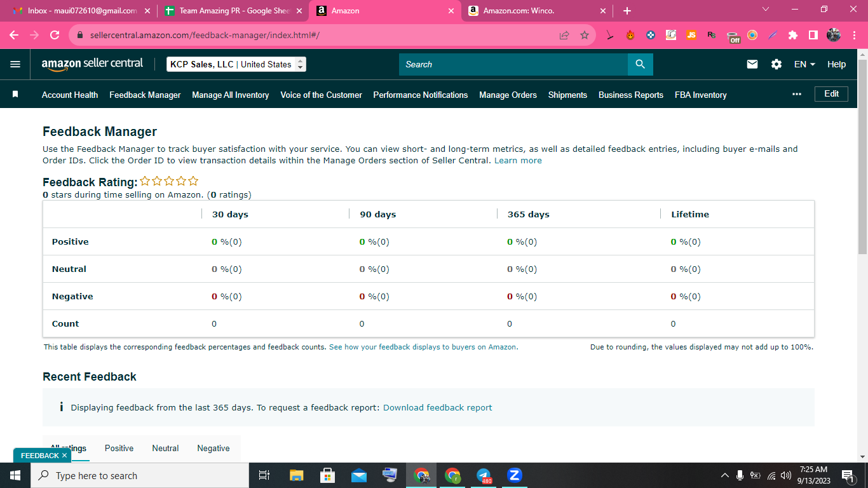868x488 pixels.
Task: Select the Neutral feedback tab
Action: point(165,448)
